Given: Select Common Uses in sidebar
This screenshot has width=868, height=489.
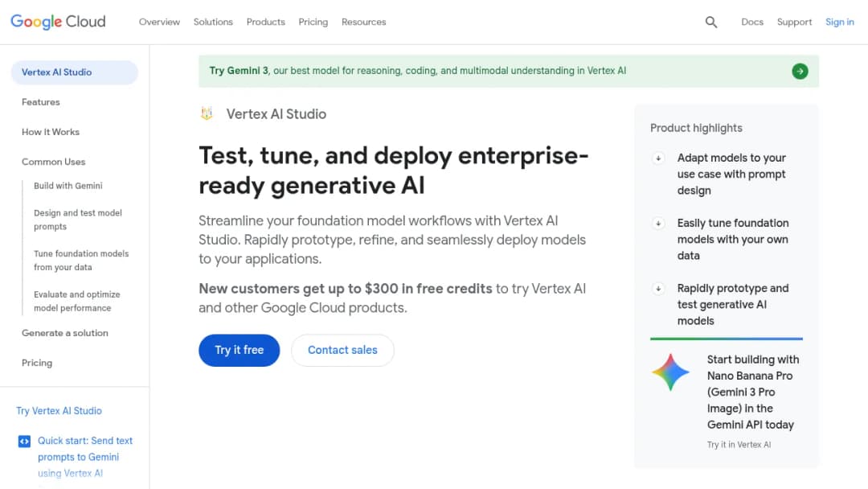Looking at the screenshot, I should coord(54,162).
